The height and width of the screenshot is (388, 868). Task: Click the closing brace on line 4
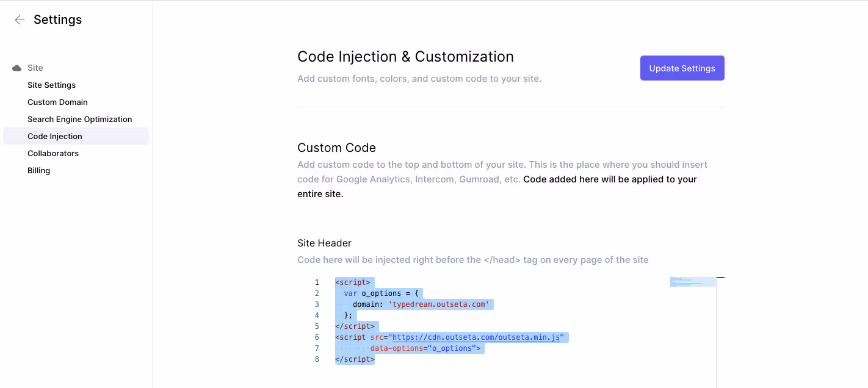(348, 315)
